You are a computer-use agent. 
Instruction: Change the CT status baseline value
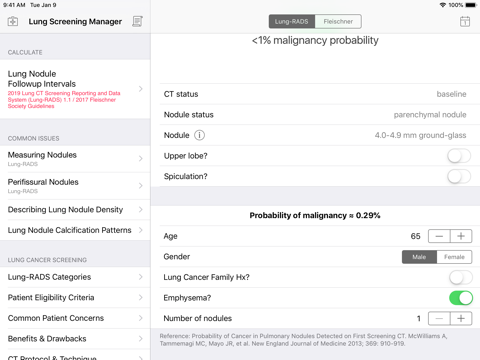[x=451, y=94]
